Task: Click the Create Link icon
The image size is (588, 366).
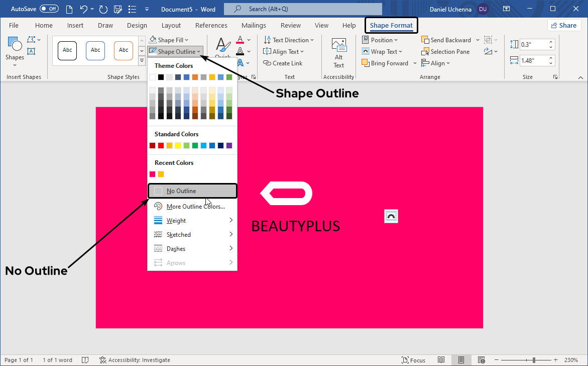Action: click(267, 63)
